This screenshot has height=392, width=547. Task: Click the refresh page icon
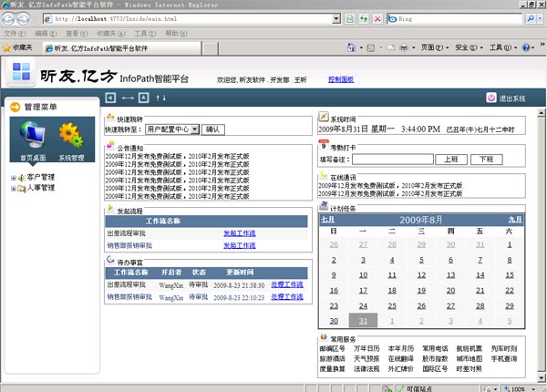pyautogui.click(x=364, y=19)
